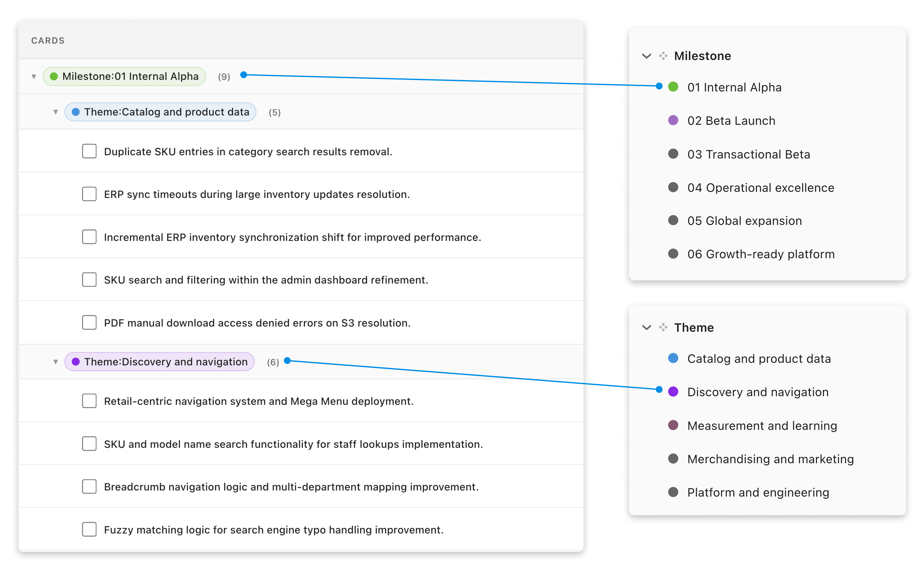Click the (6) count beside Discovery theme
The height and width of the screenshot is (571, 924).
point(273,362)
